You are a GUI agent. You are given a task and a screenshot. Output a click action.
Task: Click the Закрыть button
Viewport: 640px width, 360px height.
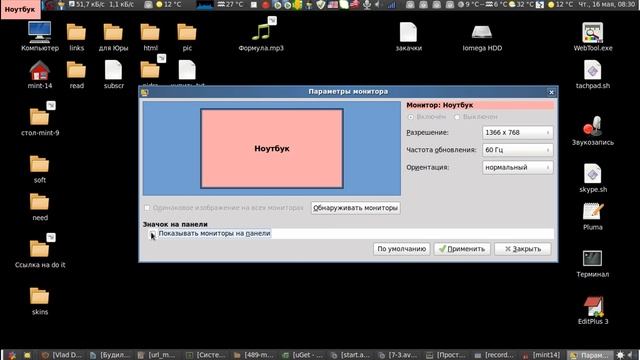coord(522,249)
